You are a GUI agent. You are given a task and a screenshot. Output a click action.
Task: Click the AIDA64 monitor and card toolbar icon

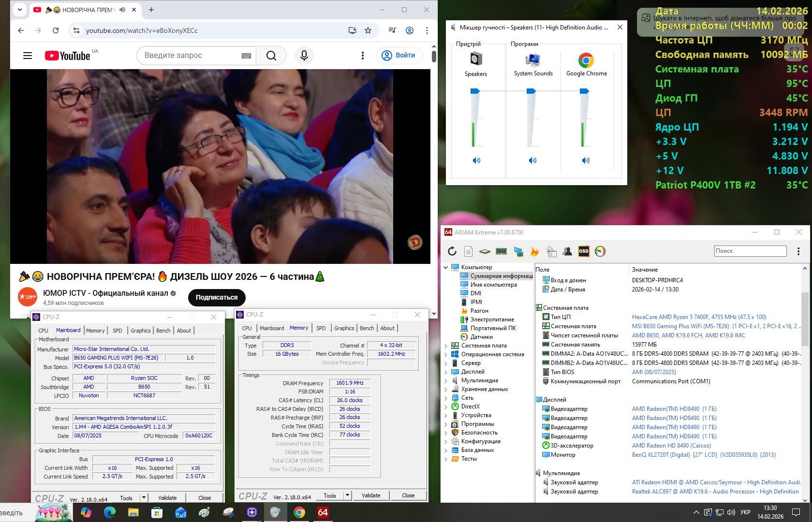pos(518,251)
